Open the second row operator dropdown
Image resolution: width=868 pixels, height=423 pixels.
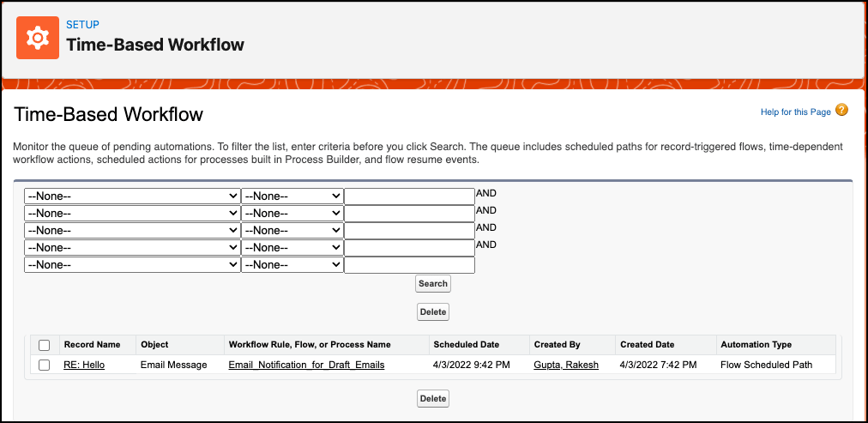coord(292,213)
